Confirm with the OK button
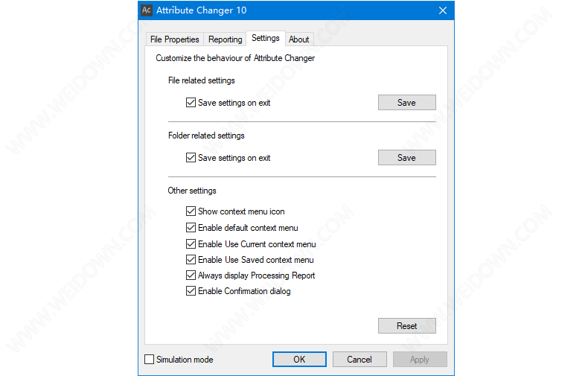This screenshot has height=376, width=588. [x=299, y=359]
